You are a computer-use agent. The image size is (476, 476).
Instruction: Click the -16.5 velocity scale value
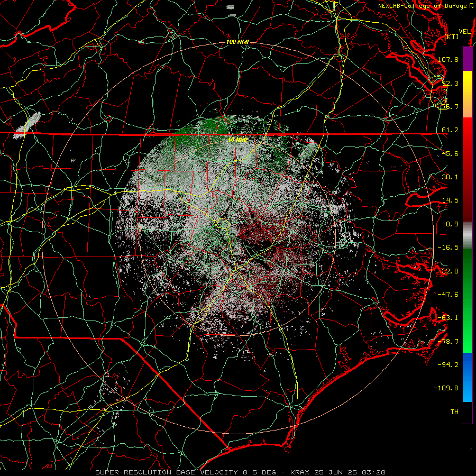tap(448, 248)
